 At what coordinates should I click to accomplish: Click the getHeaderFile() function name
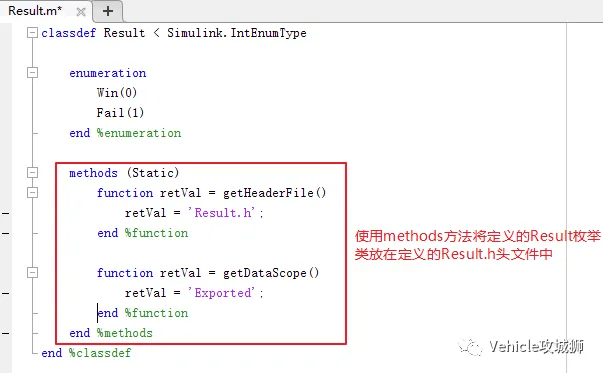click(x=275, y=193)
